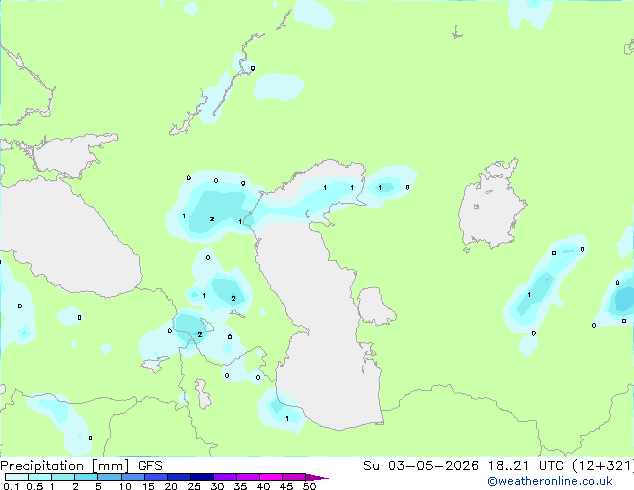The width and height of the screenshot is (634, 490).
Task: Select the 30–35 mm purple legend swatch
Action: [224, 477]
